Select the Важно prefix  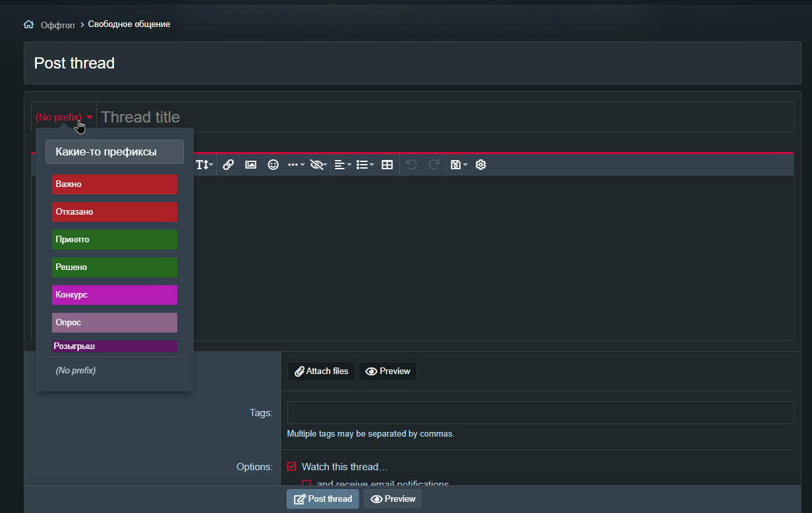pyautogui.click(x=115, y=184)
